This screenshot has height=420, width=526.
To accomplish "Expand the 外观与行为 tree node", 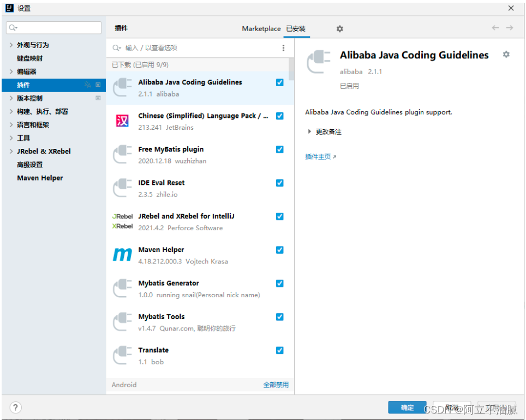I will point(11,45).
